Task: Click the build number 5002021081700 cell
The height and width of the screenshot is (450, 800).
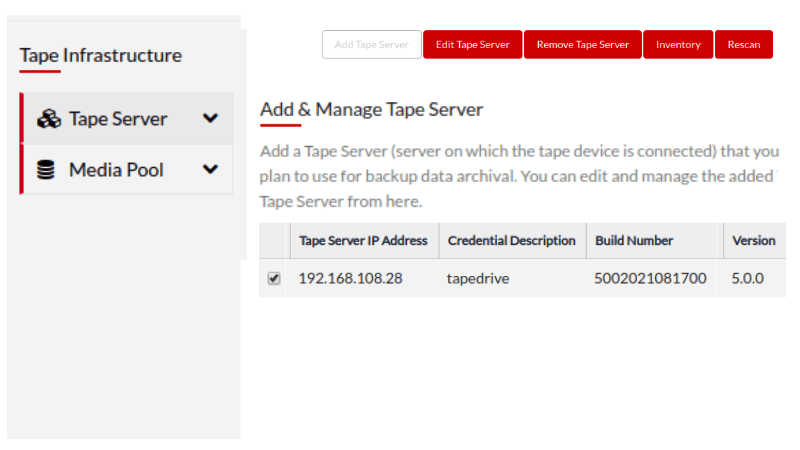Action: pos(650,279)
